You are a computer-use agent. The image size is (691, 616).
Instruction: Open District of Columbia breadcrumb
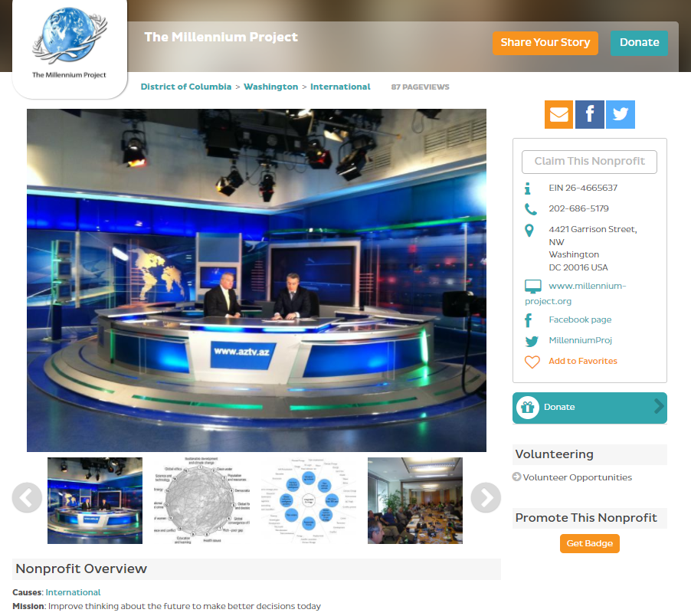(x=185, y=87)
